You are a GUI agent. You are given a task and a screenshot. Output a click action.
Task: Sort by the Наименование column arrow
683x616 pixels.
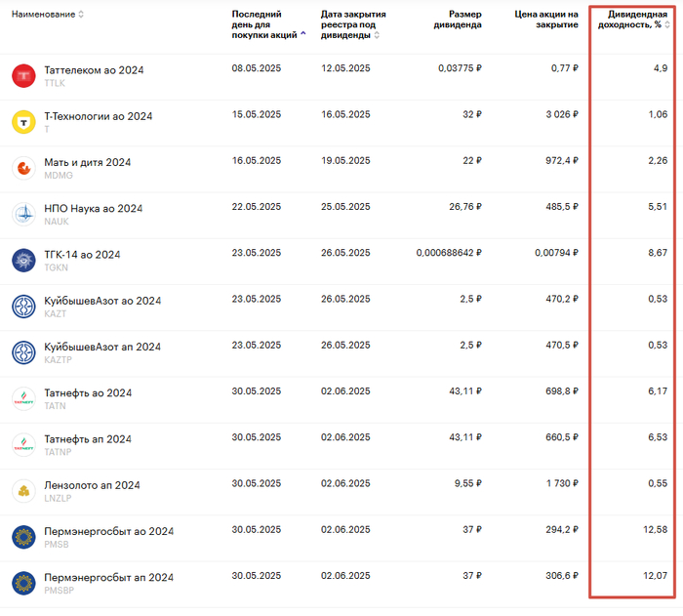tap(81, 15)
